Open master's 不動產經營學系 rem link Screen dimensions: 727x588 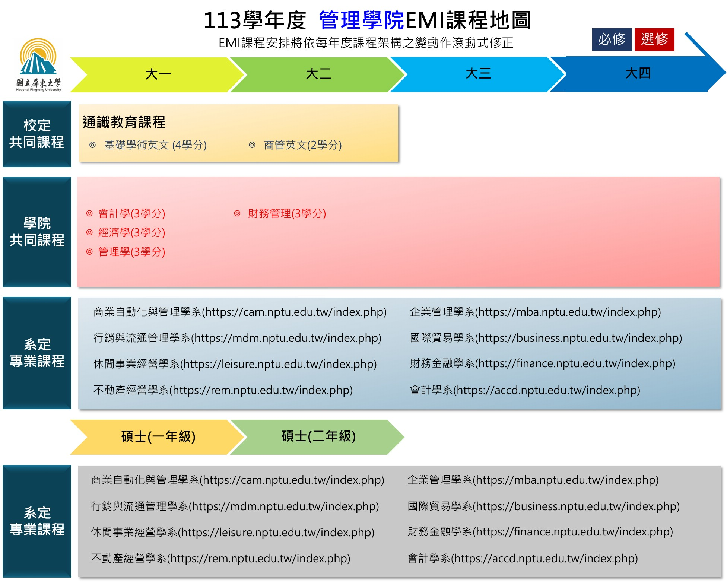click(220, 558)
